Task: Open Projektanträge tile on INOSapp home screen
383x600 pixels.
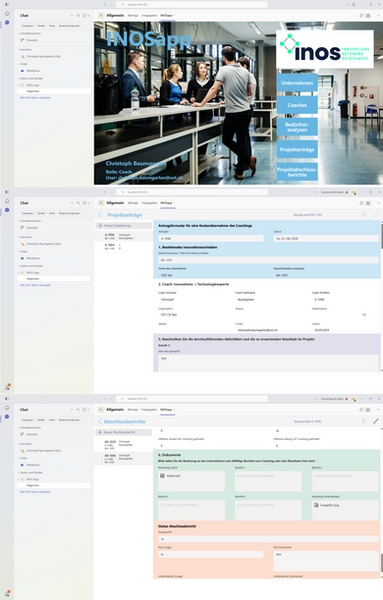Action: 297,149
